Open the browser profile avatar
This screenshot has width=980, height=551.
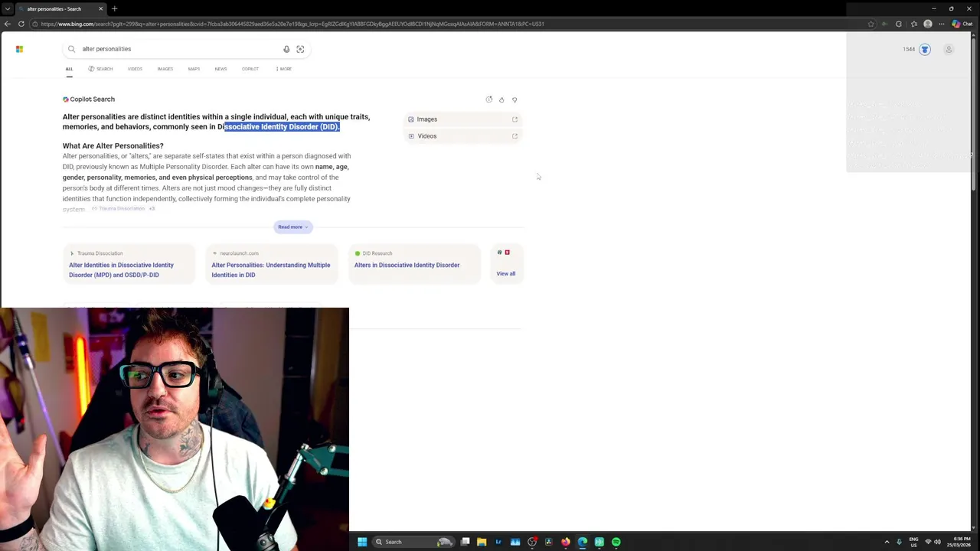(928, 24)
